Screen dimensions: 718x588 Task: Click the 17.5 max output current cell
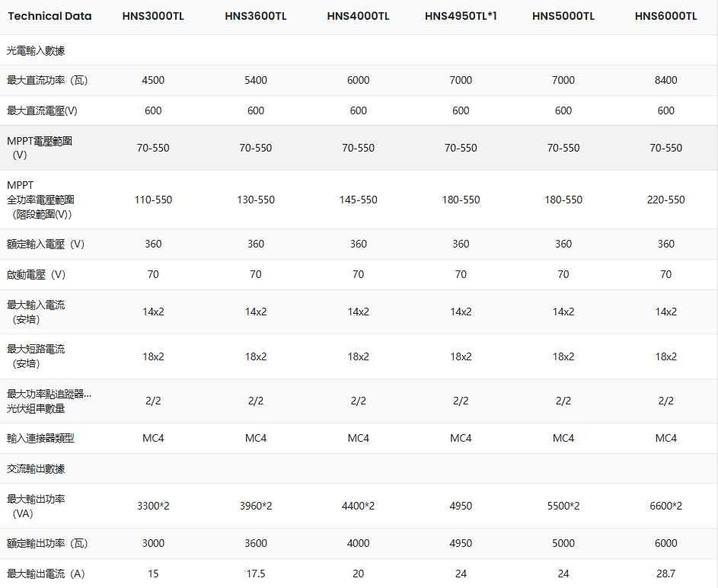tap(256, 574)
